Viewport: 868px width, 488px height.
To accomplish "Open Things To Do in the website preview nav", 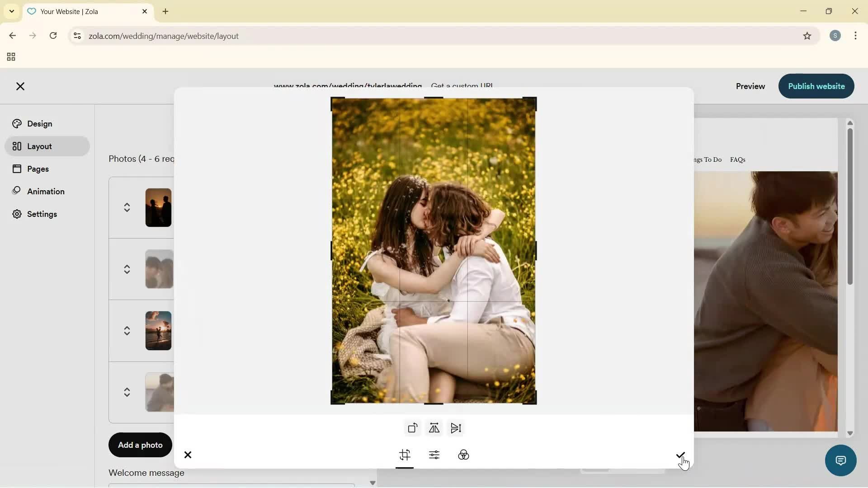I will coord(707,160).
